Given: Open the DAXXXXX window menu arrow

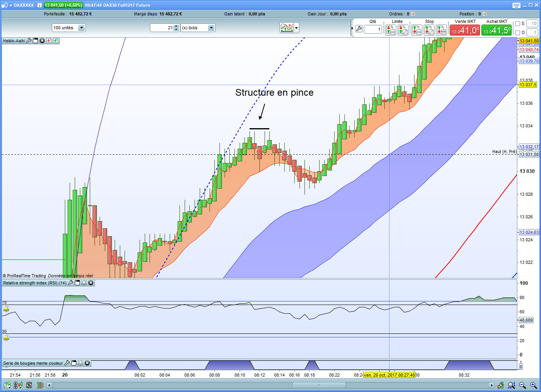Looking at the screenshot, I should 11,5.
